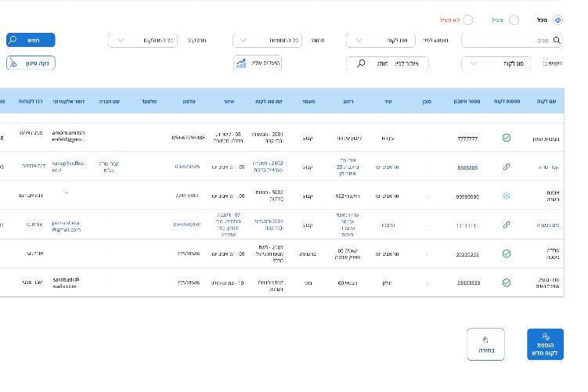588x392 pixels.
Task: Open the 'כל התחומים' dropdown
Action: point(267,41)
